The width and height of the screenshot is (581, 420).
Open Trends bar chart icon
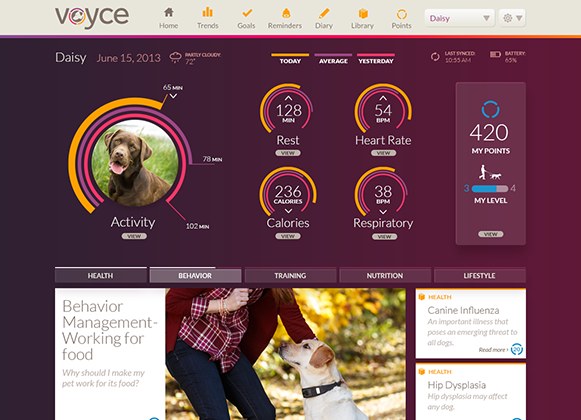[208, 13]
